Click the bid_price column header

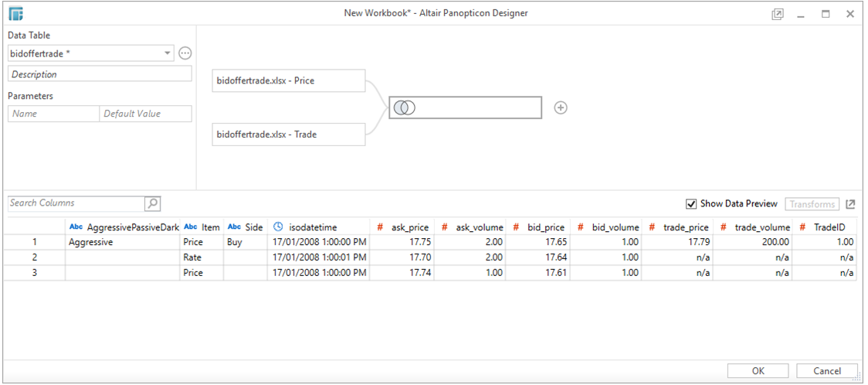click(537, 227)
